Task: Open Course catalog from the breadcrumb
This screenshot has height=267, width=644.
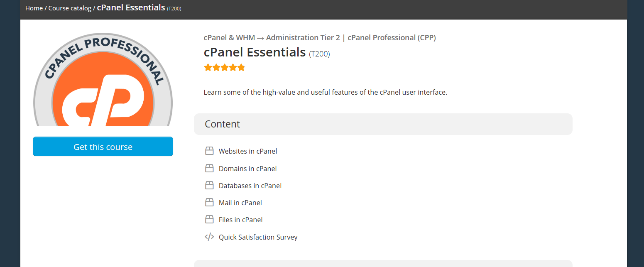Action: click(70, 8)
